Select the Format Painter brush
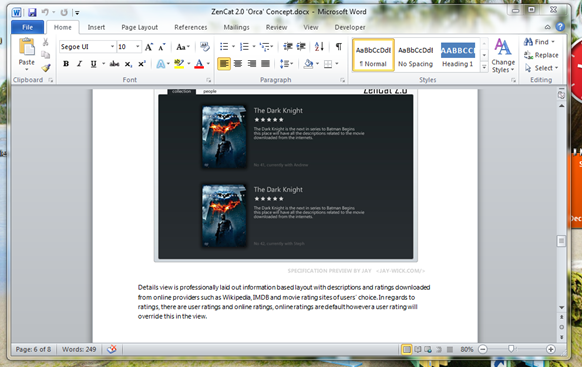582x367 pixels. pyautogui.click(x=46, y=68)
